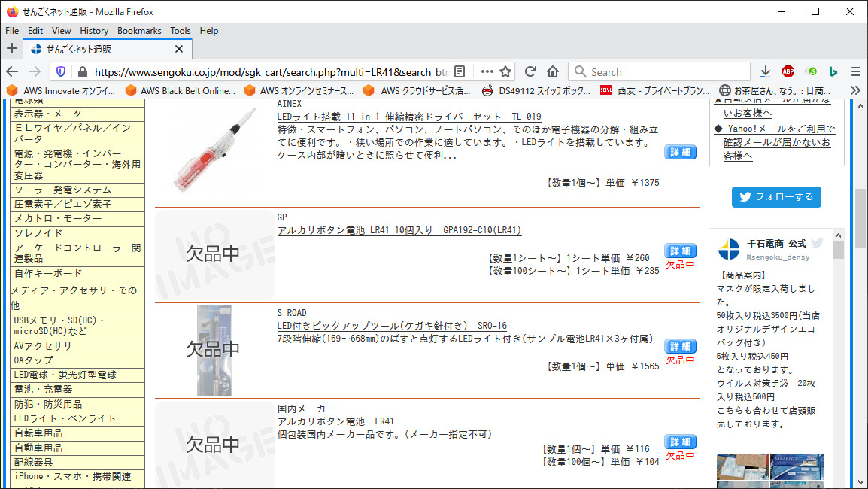
Task: Open the Help menu
Action: point(208,31)
